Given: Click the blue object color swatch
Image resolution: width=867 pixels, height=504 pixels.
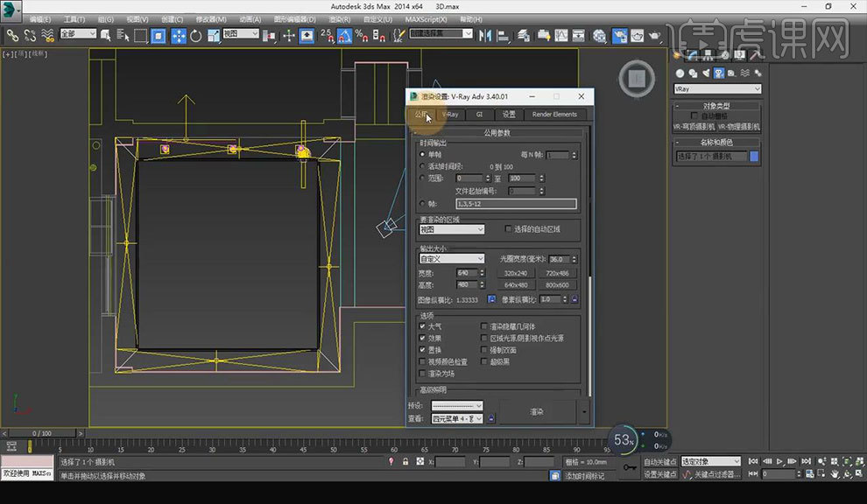Looking at the screenshot, I should (754, 157).
